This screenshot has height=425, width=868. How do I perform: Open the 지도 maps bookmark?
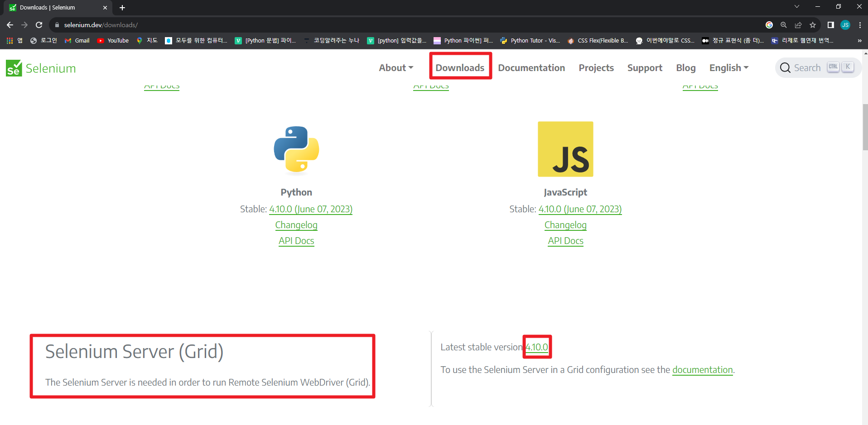(x=147, y=41)
